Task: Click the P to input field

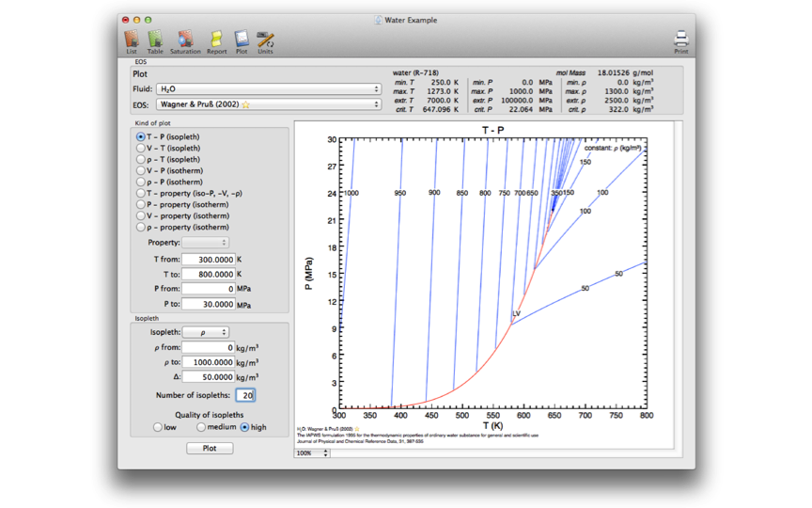Action: (x=208, y=305)
